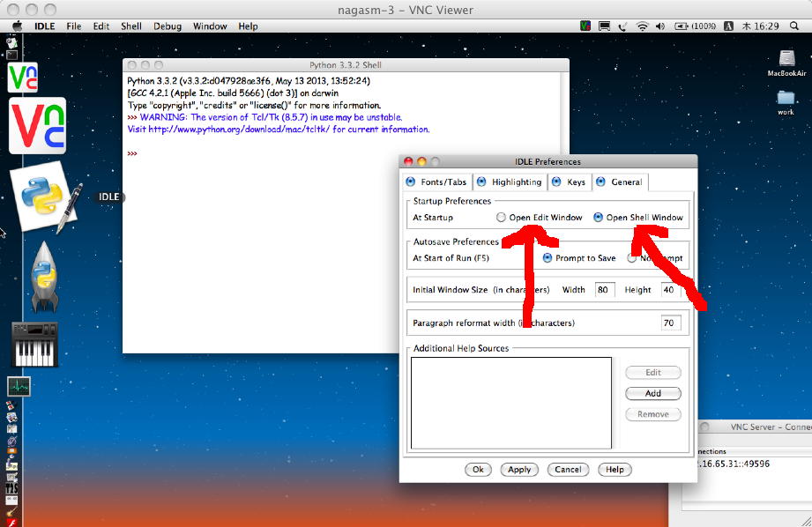Click Add under Additional Help Sources
The width and height of the screenshot is (812, 527).
653,393
